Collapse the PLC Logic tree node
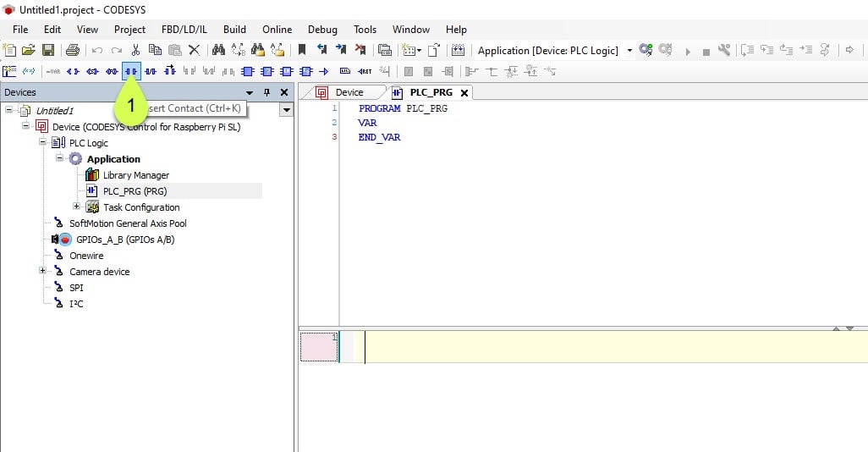The height and width of the screenshot is (452, 868). 42,143
